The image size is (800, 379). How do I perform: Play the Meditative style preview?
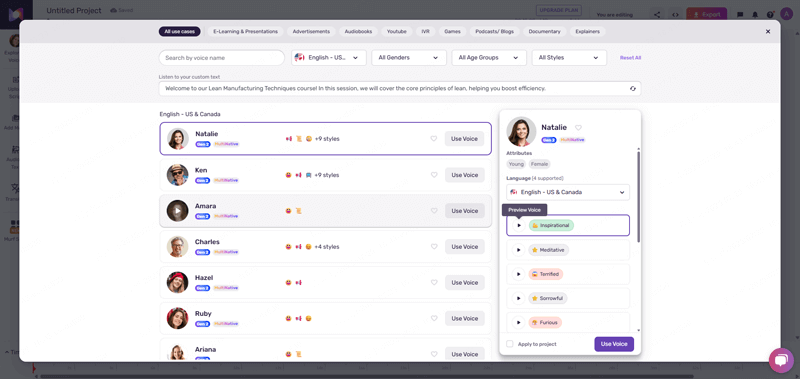[x=519, y=250]
